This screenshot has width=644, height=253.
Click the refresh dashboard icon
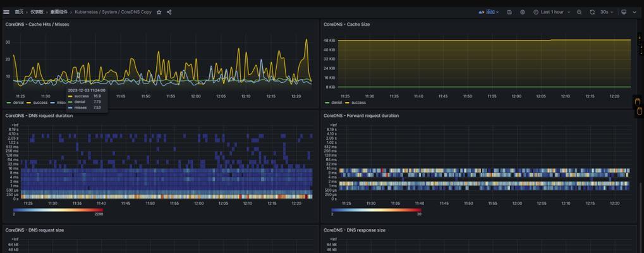[592, 12]
